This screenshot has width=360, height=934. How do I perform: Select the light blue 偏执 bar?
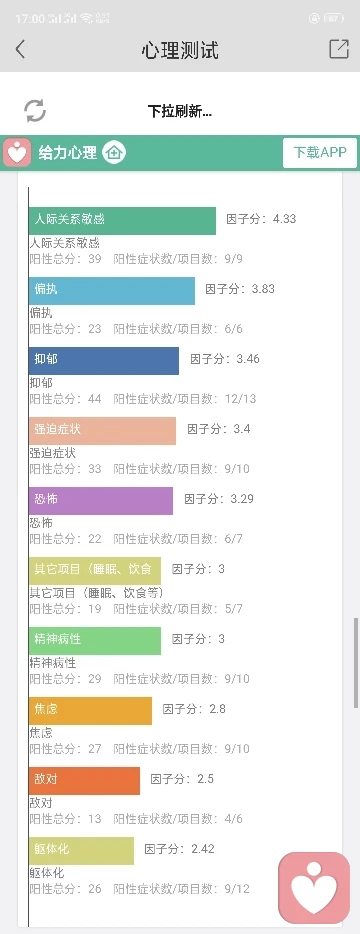click(112, 291)
